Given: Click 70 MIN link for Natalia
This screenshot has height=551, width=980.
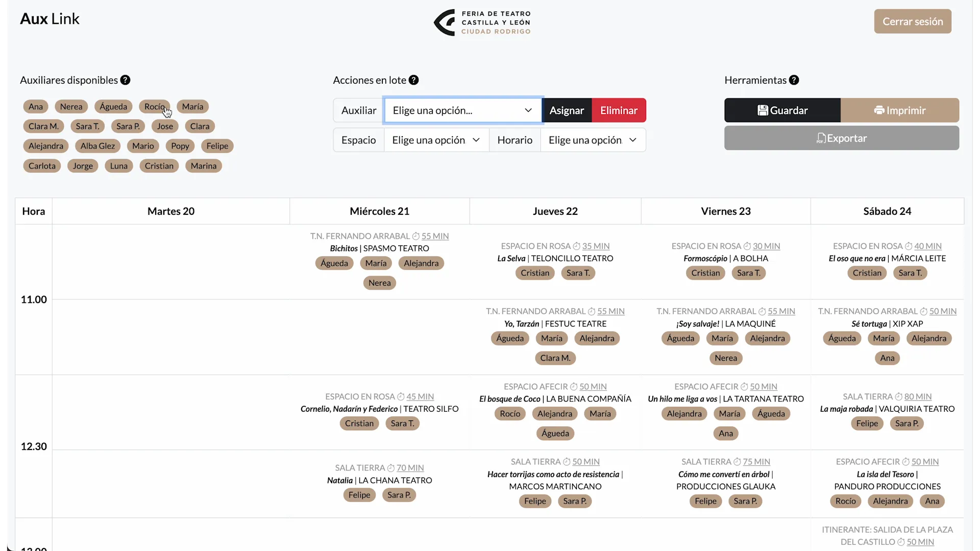Looking at the screenshot, I should (x=410, y=468).
